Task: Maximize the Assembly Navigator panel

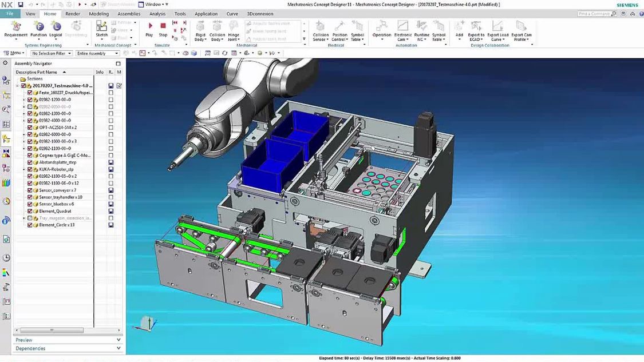Action: (118, 63)
